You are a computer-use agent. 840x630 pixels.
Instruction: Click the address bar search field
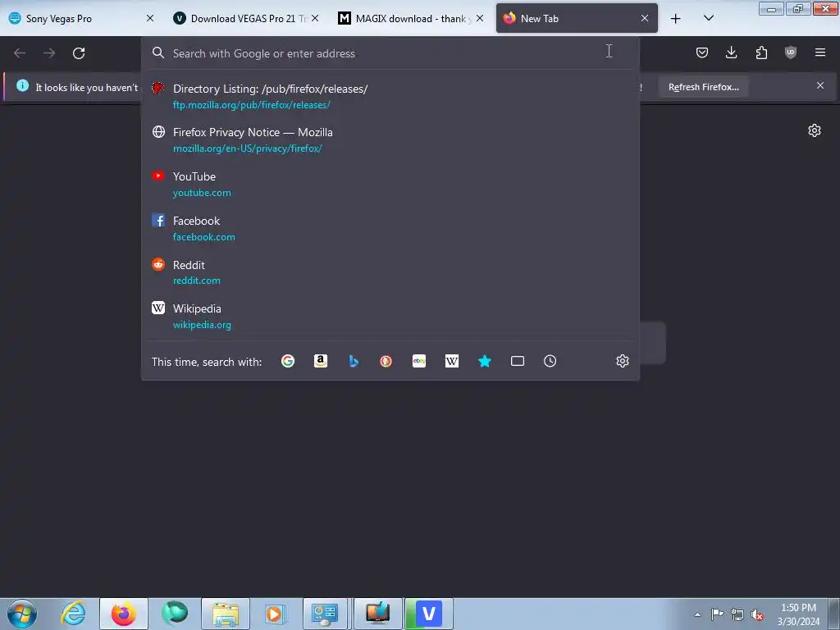(390, 53)
